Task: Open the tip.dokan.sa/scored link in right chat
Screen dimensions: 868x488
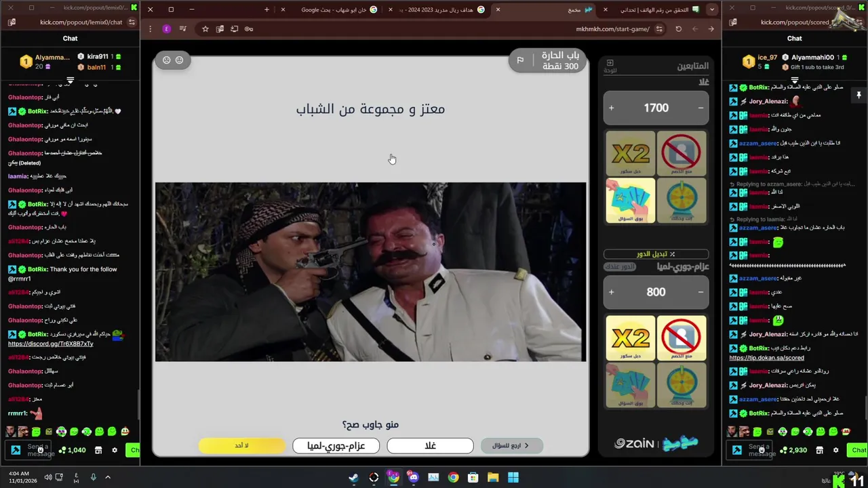Action: click(766, 358)
